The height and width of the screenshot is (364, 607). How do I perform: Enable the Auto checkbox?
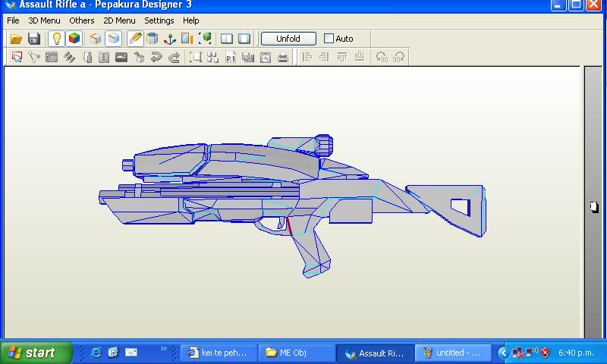point(329,38)
